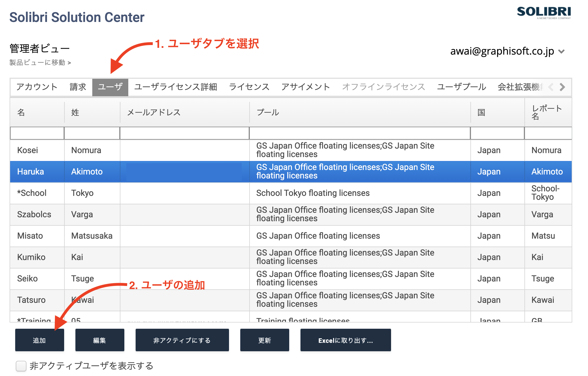Image resolution: width=588 pixels, height=376 pixels.
Task: Select the *School row
Action: point(291,193)
